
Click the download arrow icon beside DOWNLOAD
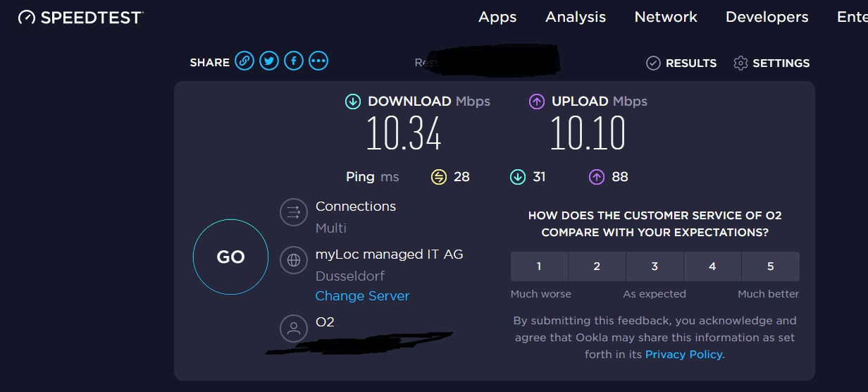tap(353, 102)
